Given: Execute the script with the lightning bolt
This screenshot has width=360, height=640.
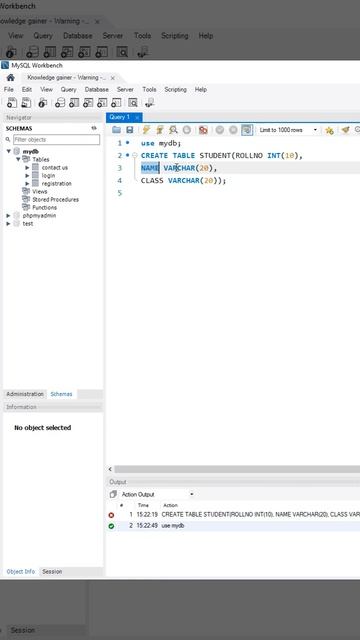Looking at the screenshot, I should 146,130.
